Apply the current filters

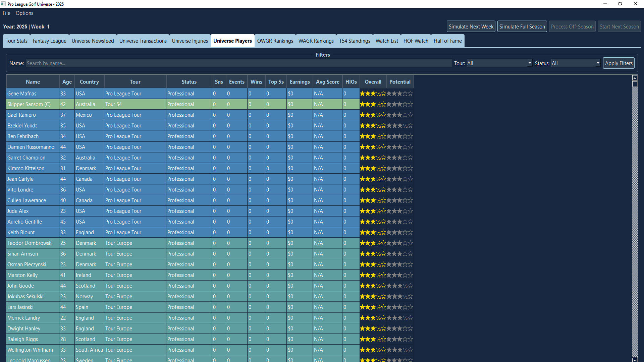(619, 63)
